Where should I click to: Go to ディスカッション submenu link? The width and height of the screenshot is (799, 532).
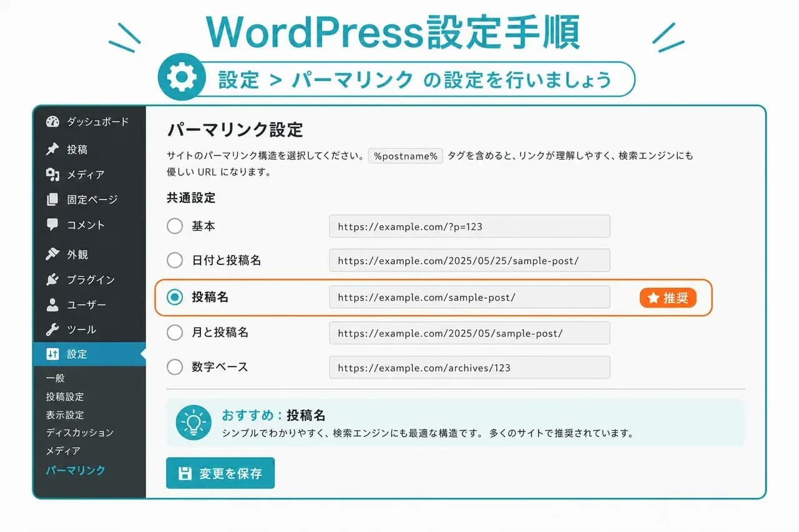(80, 432)
